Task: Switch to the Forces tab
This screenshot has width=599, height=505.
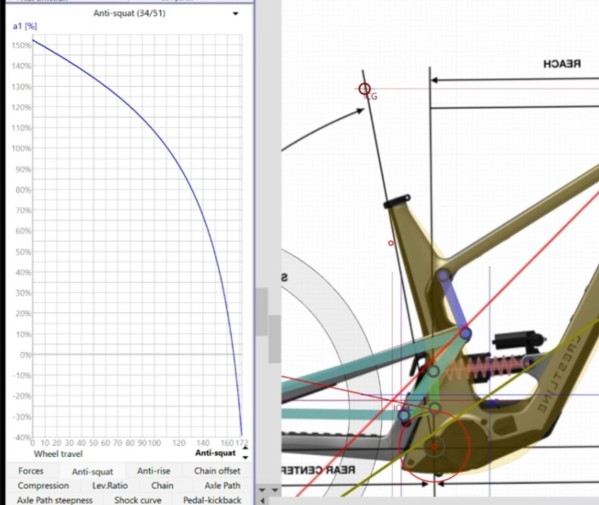Action: pos(31,471)
